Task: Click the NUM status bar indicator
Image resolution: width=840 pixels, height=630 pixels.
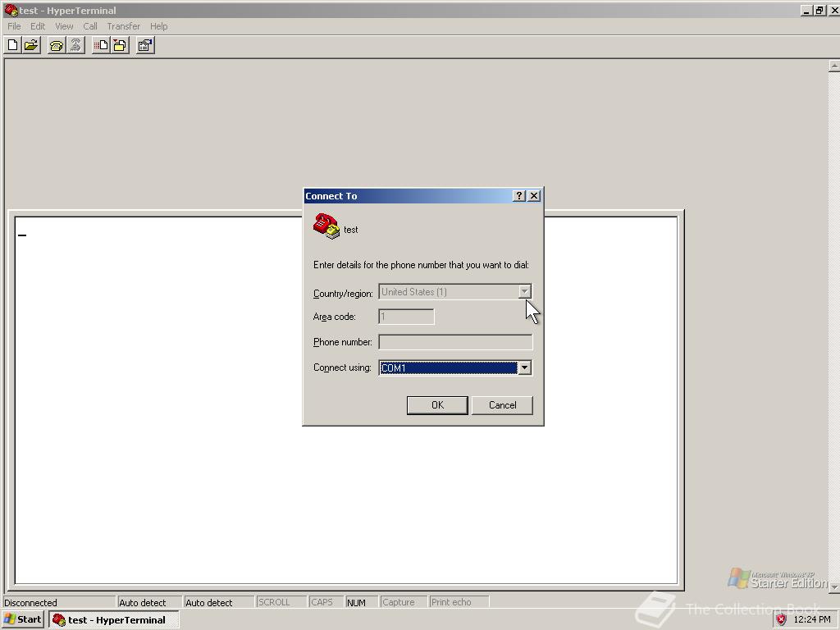Action: [362, 603]
